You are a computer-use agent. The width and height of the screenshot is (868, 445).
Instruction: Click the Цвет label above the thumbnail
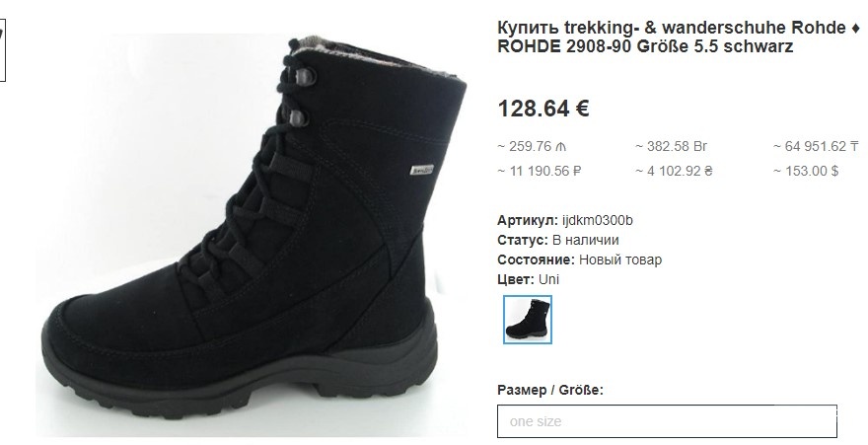(516, 279)
